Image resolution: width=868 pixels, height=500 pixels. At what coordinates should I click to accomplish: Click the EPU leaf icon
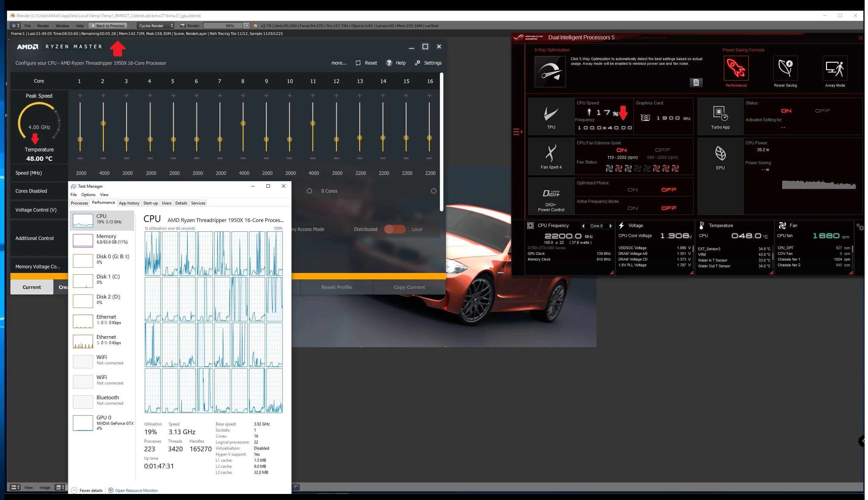[x=720, y=153]
